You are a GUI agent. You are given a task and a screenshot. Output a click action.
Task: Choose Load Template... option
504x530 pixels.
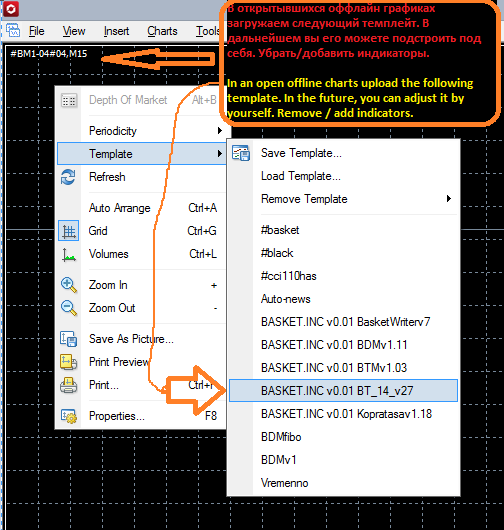pos(343,176)
